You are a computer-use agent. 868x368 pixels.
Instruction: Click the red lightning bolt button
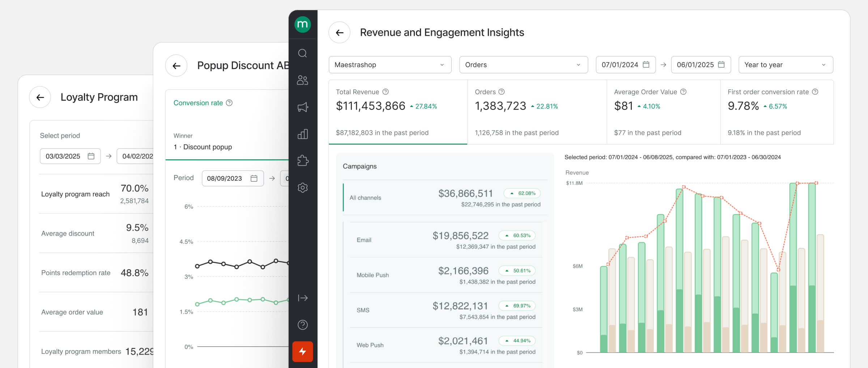click(x=302, y=351)
